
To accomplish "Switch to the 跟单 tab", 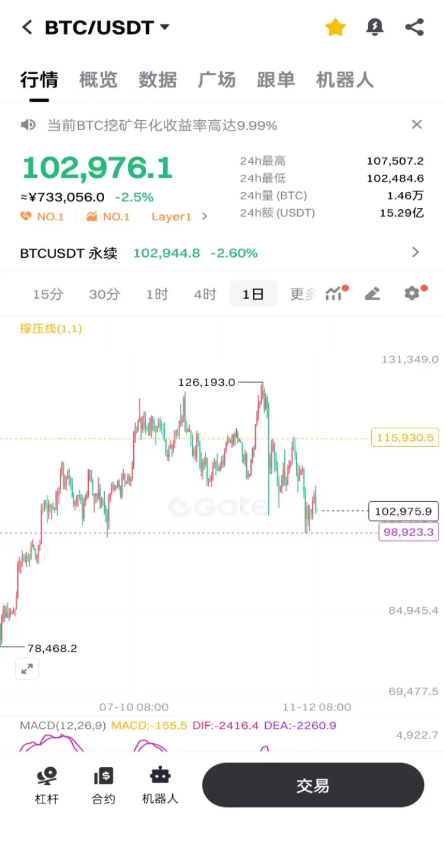I will tap(276, 80).
